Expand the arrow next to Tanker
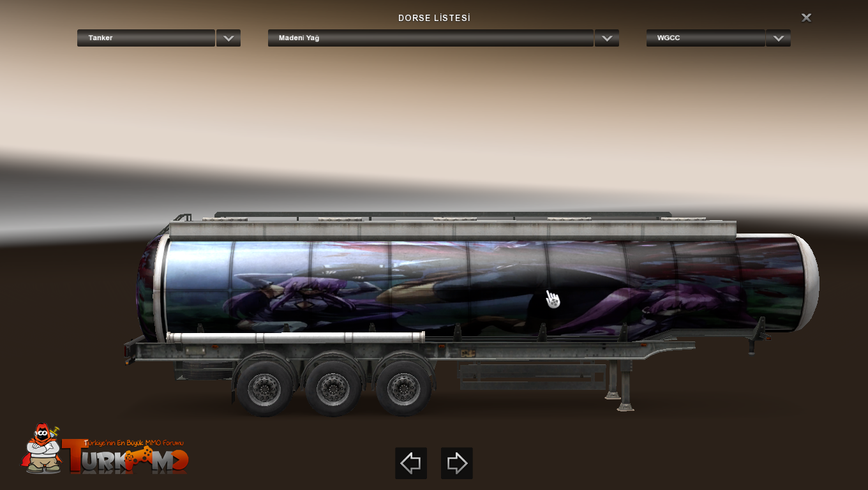The height and width of the screenshot is (490, 868). [x=228, y=38]
